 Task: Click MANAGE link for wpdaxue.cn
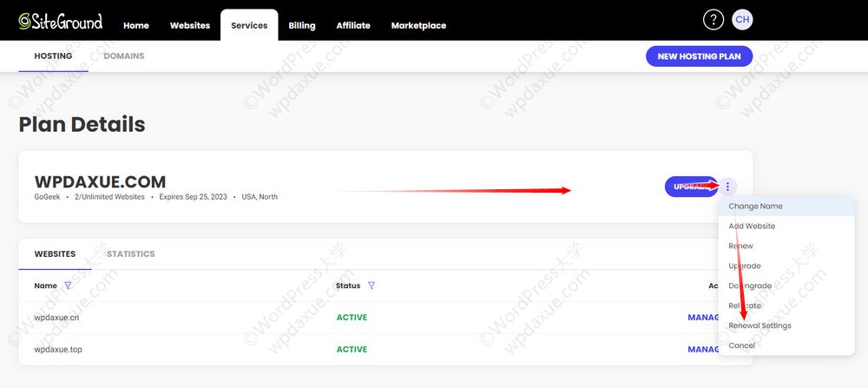click(x=703, y=318)
